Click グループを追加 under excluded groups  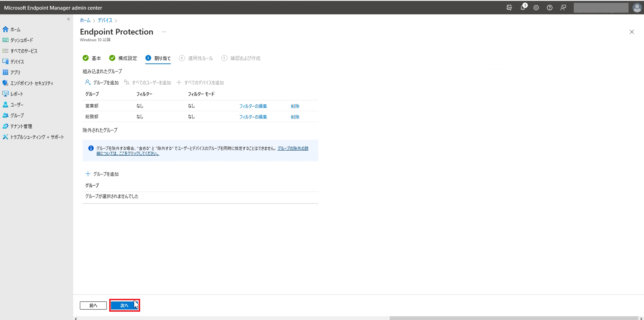[x=102, y=174]
